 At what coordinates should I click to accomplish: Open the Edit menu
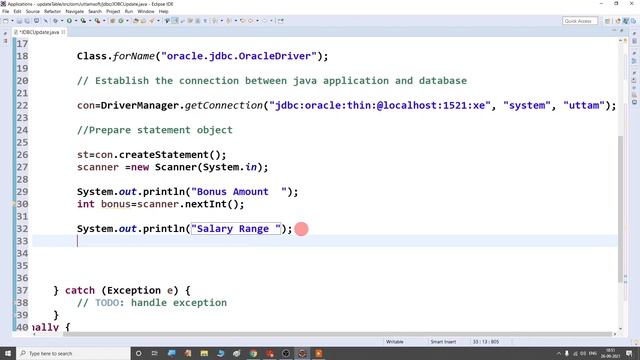pos(17,11)
